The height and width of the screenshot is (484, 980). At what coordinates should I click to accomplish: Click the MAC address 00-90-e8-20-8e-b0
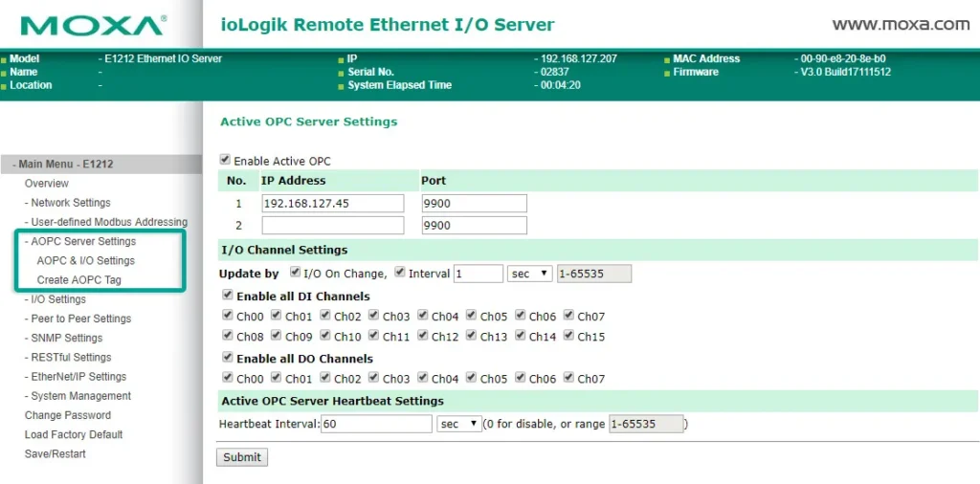pyautogui.click(x=843, y=58)
